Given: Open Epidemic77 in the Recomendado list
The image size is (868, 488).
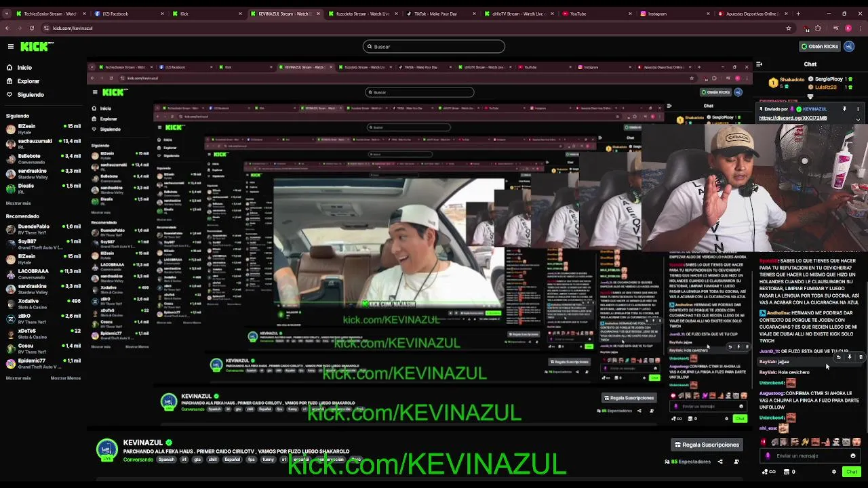Looking at the screenshot, I should coord(43,363).
